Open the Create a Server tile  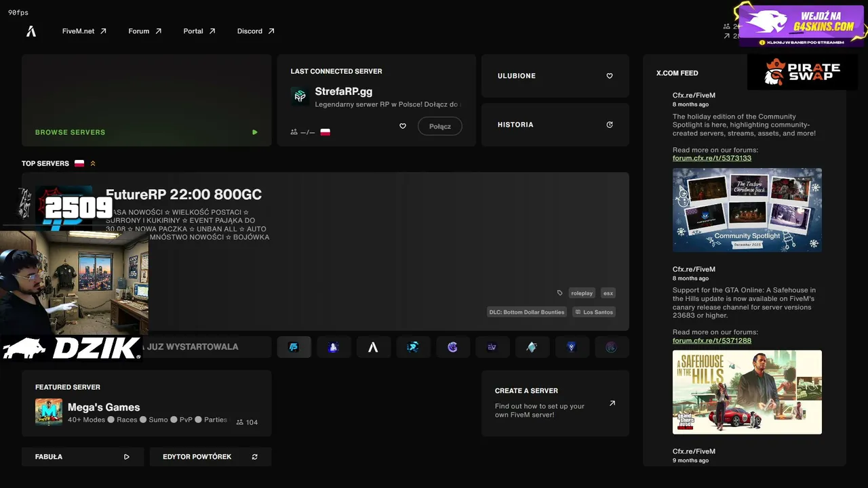[x=555, y=403]
